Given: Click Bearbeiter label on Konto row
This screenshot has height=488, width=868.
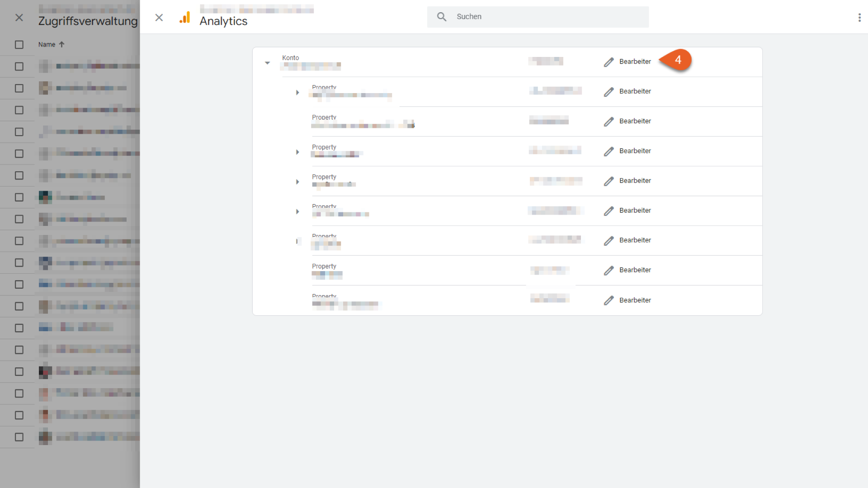Looking at the screenshot, I should (634, 61).
